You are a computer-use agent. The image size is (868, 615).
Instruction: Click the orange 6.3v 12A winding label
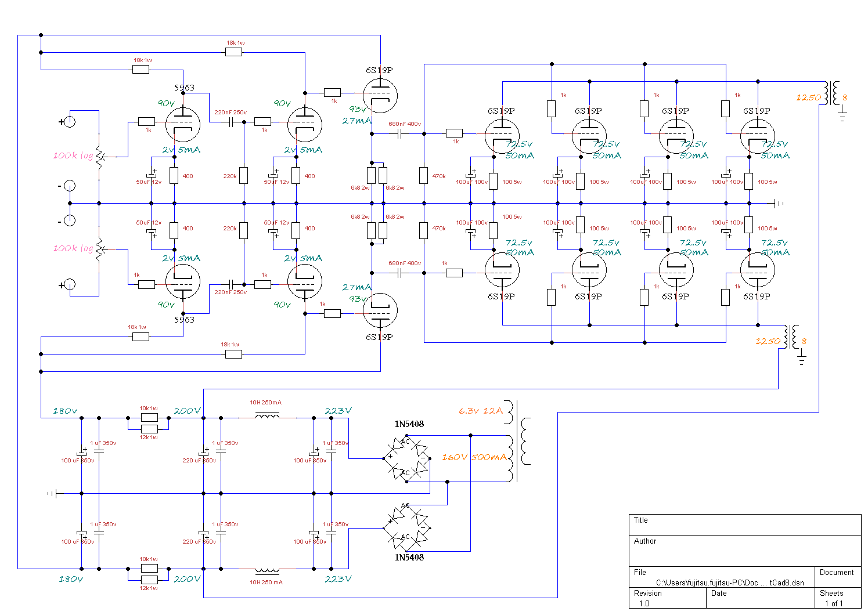tap(481, 411)
